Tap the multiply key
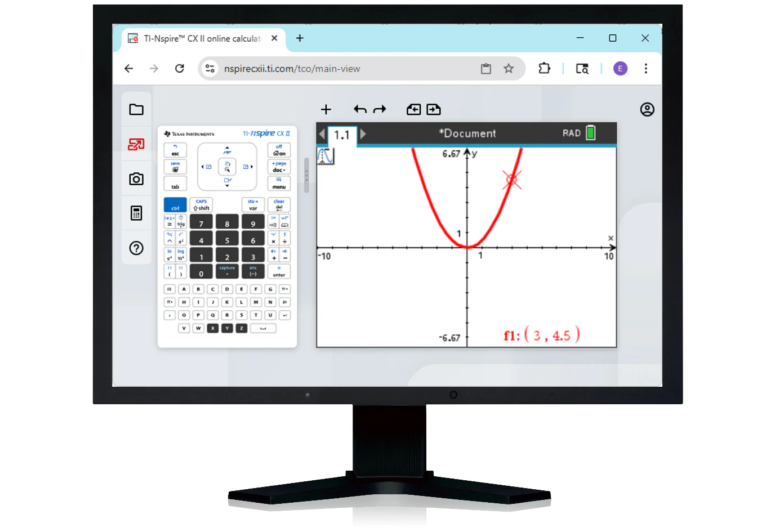This screenshot has height=532, width=775. [x=273, y=238]
